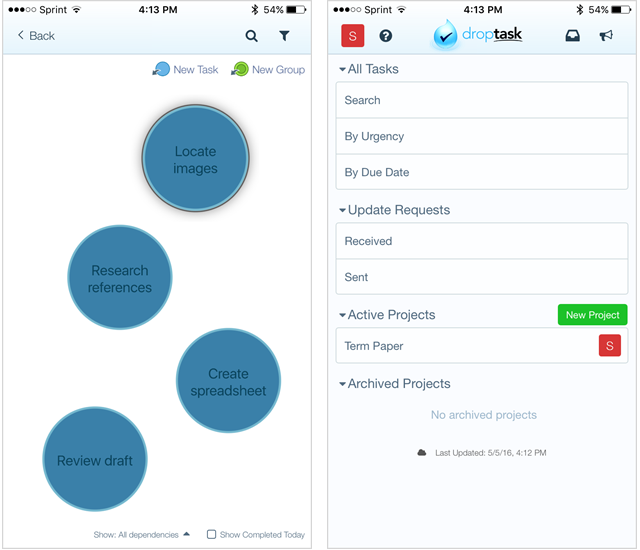
Task: Select the Create spreadsheet task bubble
Action: [228, 381]
